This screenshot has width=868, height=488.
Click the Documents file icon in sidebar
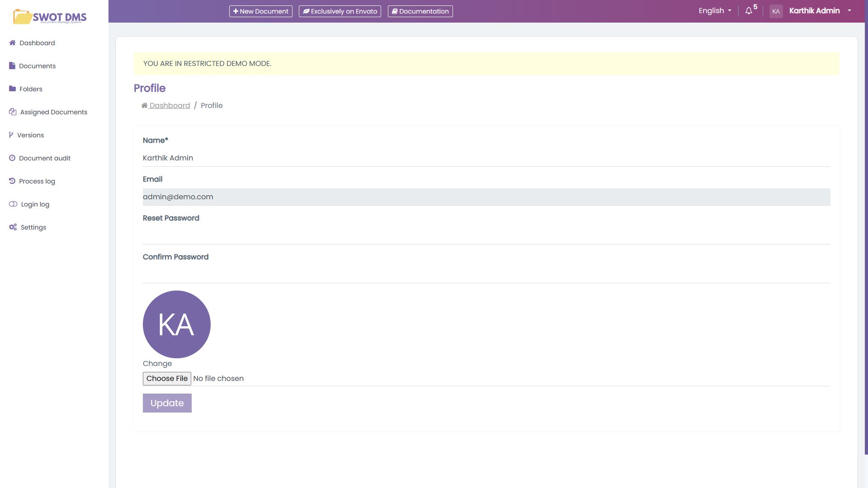coord(12,66)
